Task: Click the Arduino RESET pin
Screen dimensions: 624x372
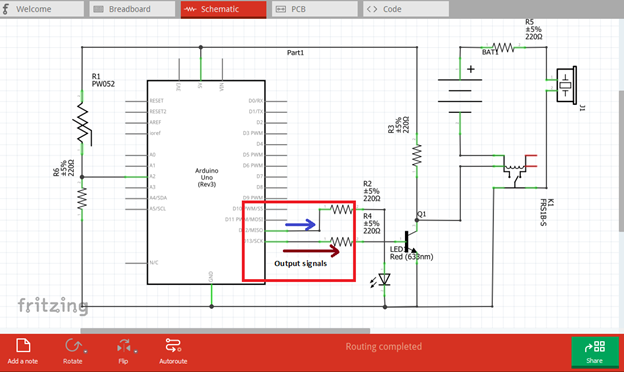Action: point(144,101)
